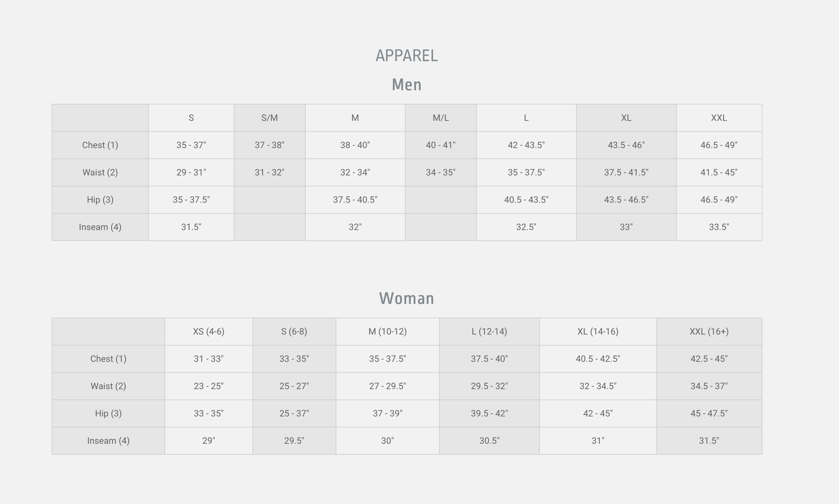Select men's chest value 35 - 37"
The width and height of the screenshot is (839, 504).
tap(191, 145)
